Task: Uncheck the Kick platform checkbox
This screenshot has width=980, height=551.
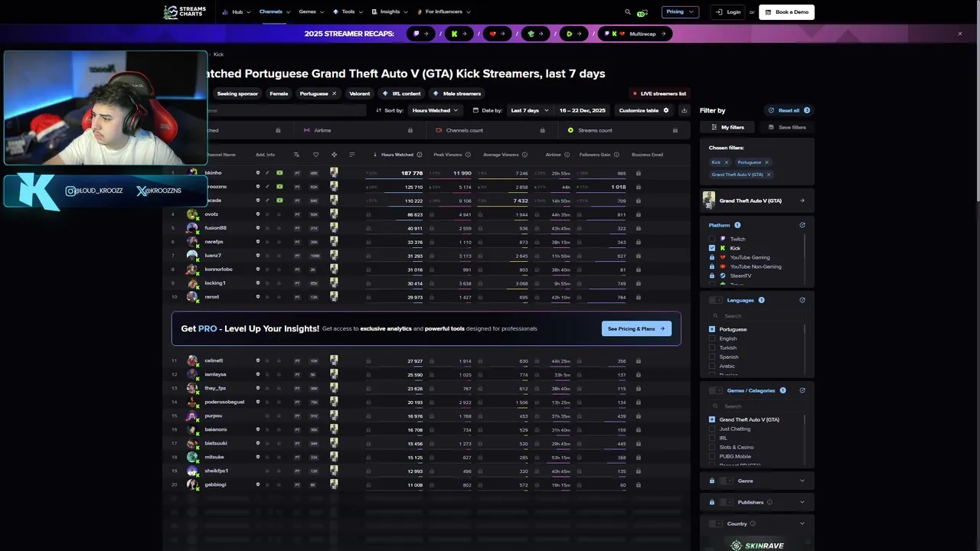Action: [x=712, y=248]
